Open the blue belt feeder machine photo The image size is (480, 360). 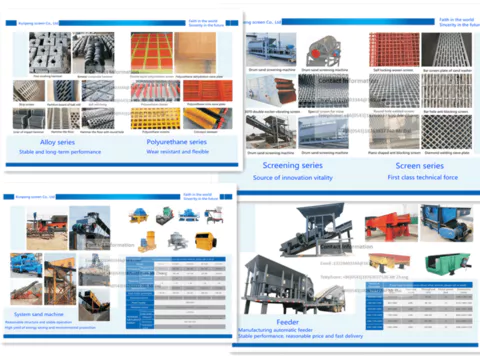(x=447, y=223)
